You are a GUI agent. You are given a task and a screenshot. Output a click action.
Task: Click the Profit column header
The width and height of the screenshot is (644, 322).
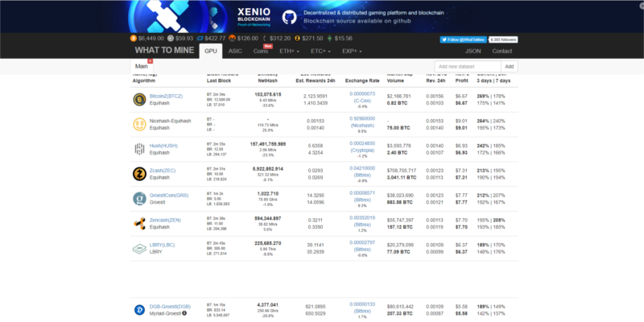point(461,81)
